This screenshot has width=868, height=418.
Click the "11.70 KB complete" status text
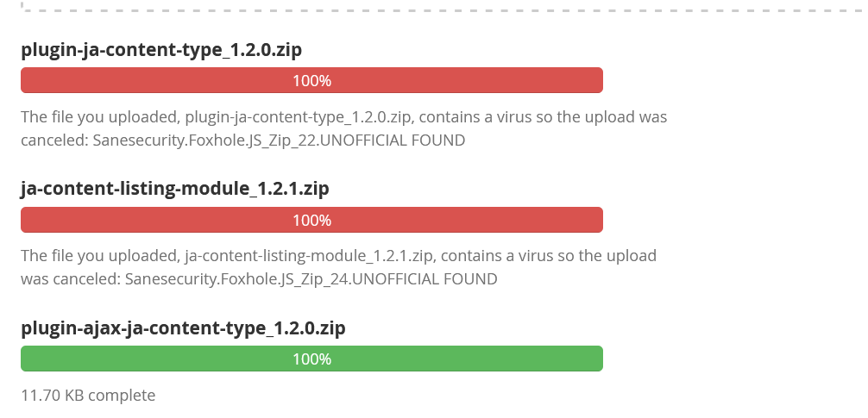click(88, 396)
